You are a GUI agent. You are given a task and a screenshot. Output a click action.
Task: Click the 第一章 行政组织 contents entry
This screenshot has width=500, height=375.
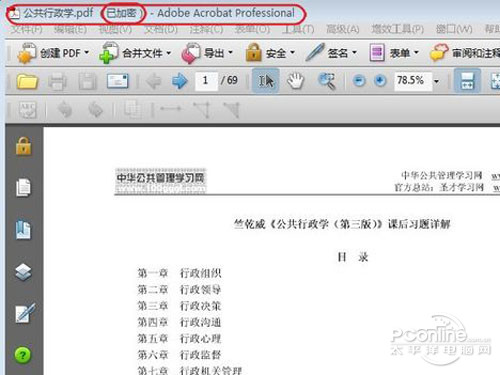pos(179,273)
